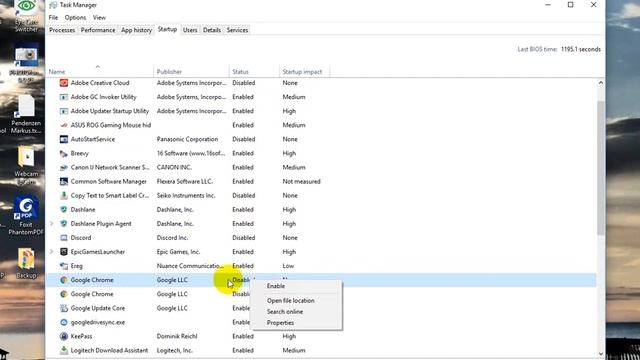
Task: Click the KeePass row icon
Action: pyautogui.click(x=64, y=336)
